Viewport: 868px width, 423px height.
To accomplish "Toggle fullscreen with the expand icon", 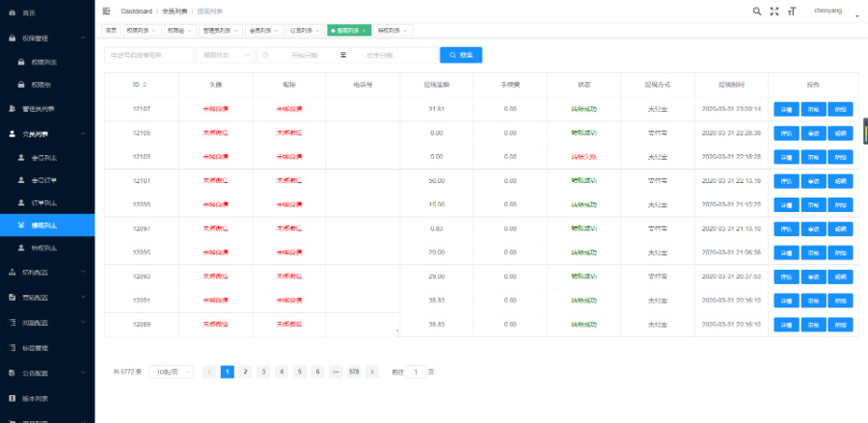I will pyautogui.click(x=773, y=11).
